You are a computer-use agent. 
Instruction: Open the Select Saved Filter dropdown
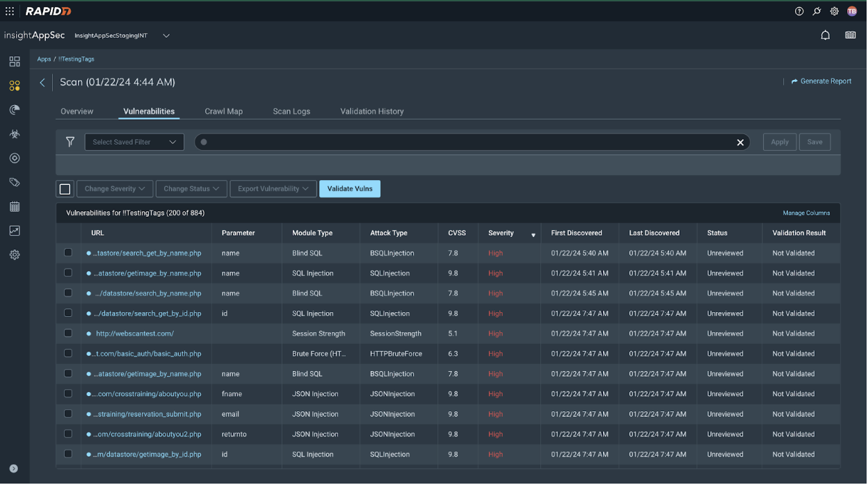tap(134, 142)
